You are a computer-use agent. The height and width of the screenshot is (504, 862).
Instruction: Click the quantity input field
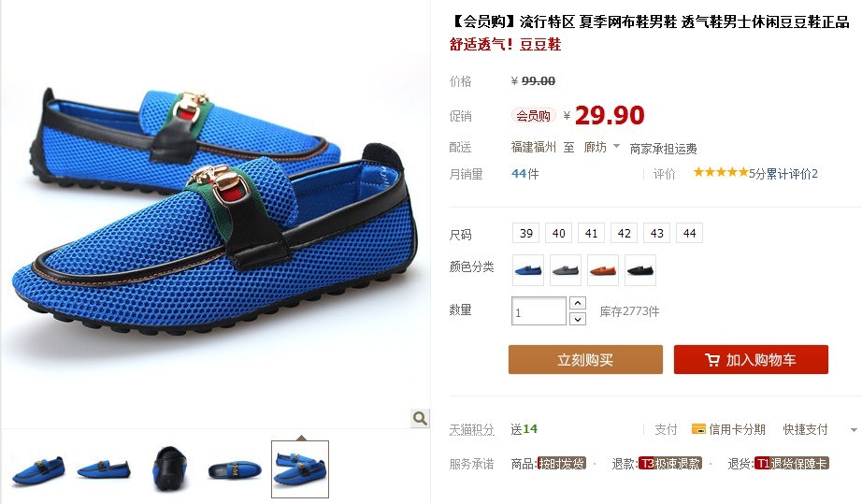click(x=539, y=311)
